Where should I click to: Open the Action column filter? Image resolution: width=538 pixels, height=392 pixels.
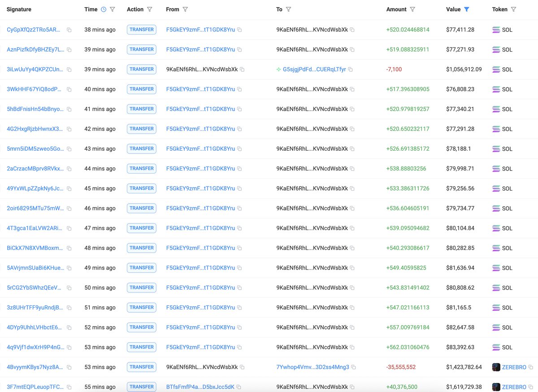coord(150,9)
